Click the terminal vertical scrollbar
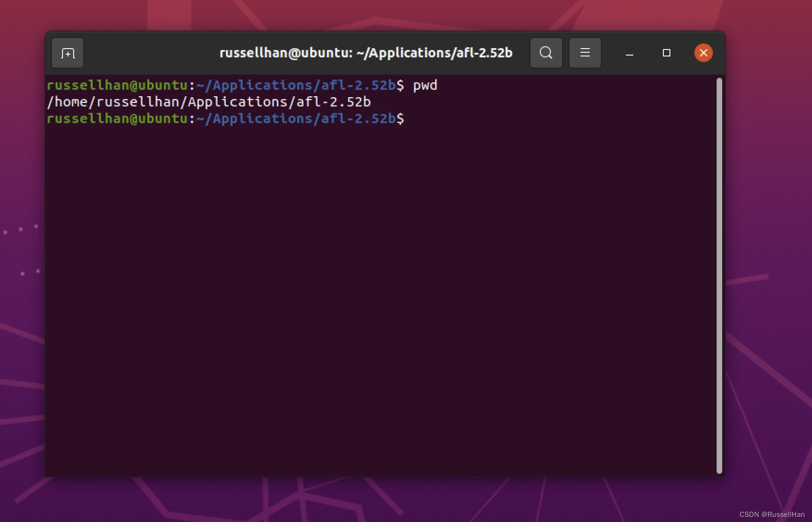 click(719, 276)
